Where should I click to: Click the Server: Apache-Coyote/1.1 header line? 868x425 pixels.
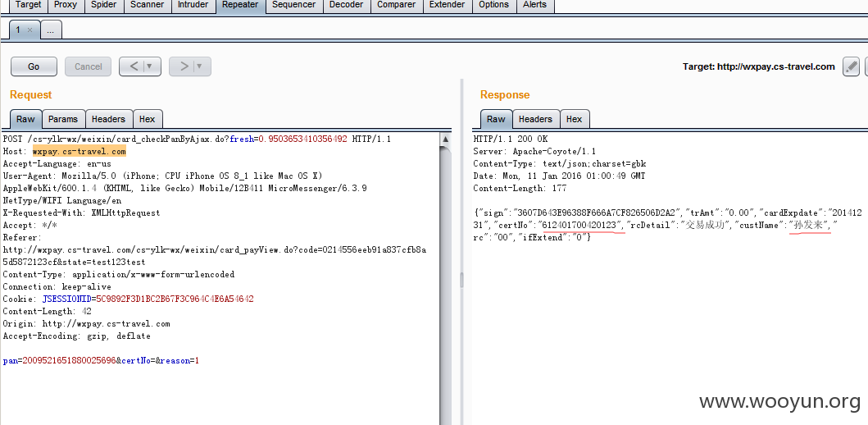[x=534, y=151]
